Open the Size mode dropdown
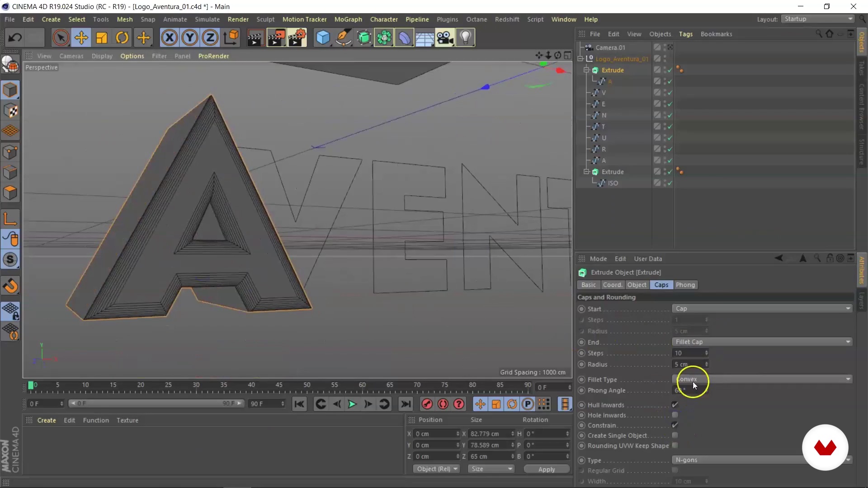This screenshot has width=868, height=488. (491, 469)
